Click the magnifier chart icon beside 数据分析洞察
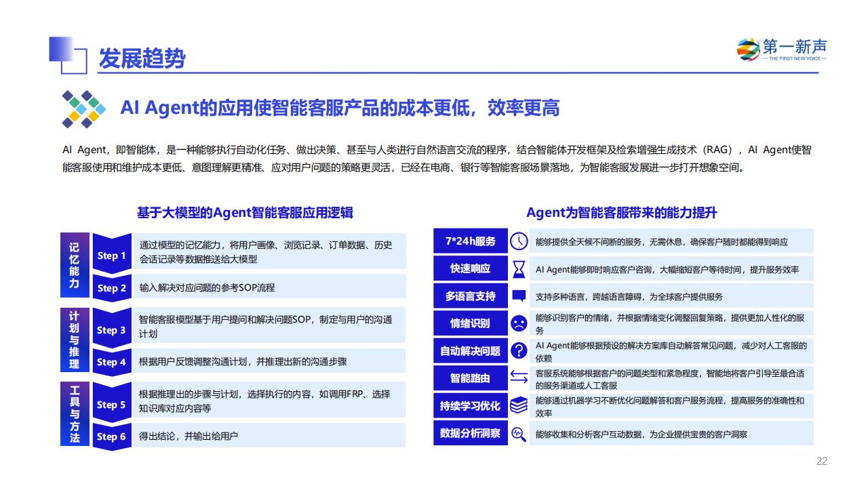Viewport: 868px width, 488px height. [x=519, y=433]
